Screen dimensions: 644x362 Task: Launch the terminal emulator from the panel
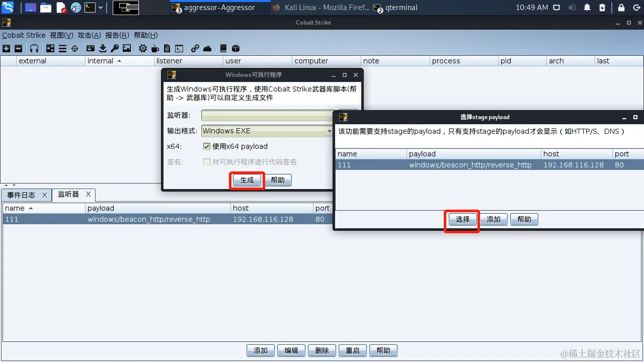[x=90, y=8]
